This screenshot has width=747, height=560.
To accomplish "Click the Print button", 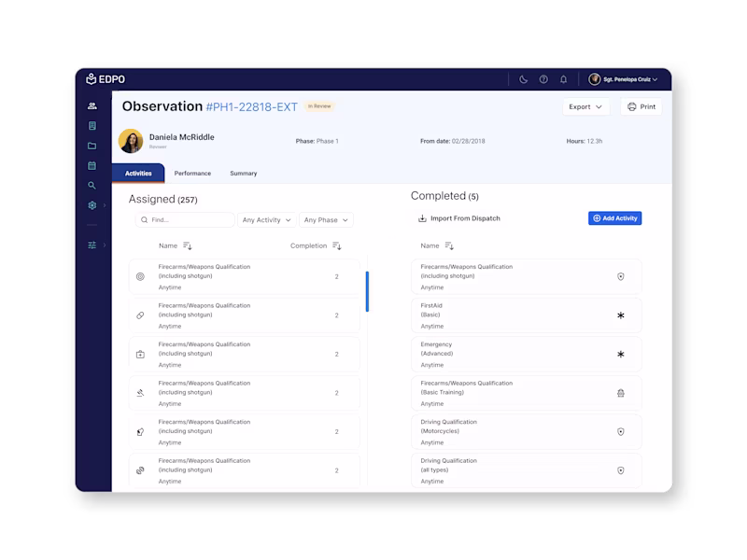I will [641, 106].
